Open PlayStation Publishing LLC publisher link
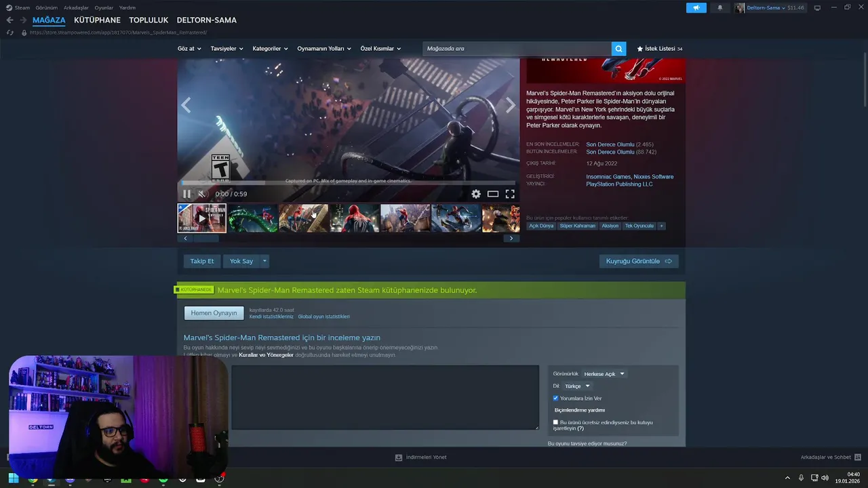Image resolution: width=868 pixels, height=488 pixels. pyautogui.click(x=619, y=184)
